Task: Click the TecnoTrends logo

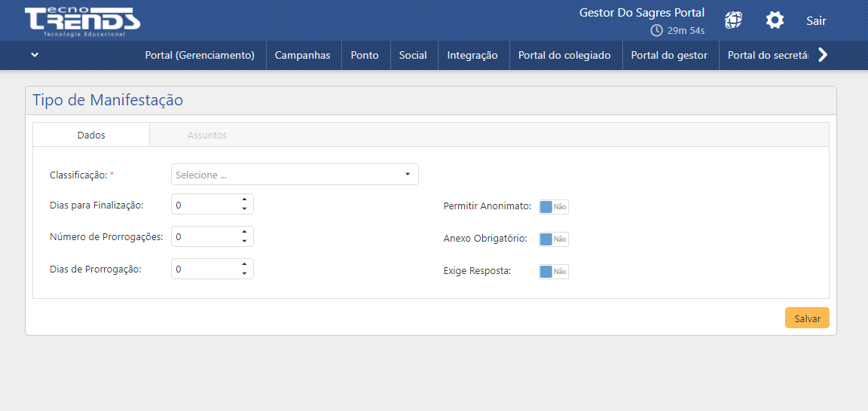Action: [81, 21]
